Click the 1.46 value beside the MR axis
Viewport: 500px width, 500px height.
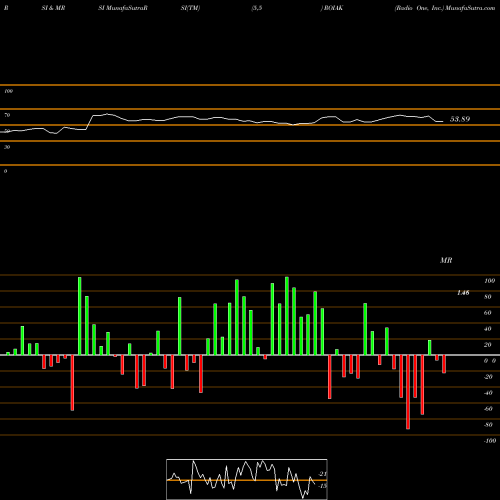pos(463,293)
